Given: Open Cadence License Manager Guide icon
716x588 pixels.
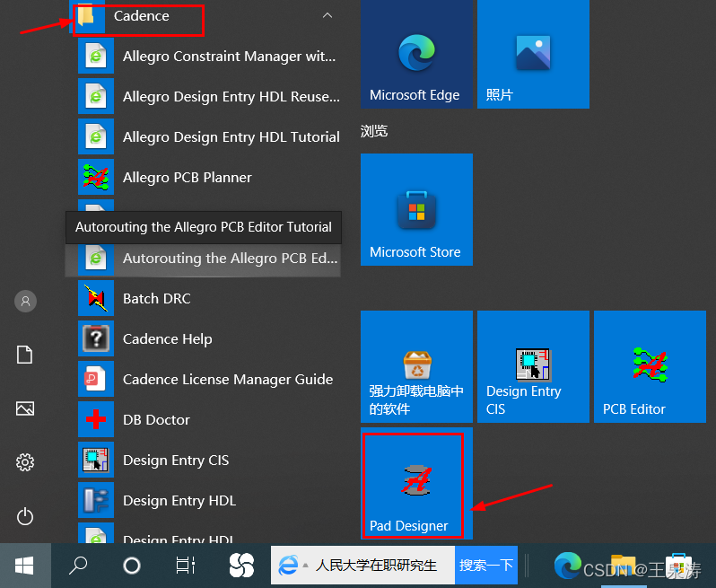Looking at the screenshot, I should 96,379.
